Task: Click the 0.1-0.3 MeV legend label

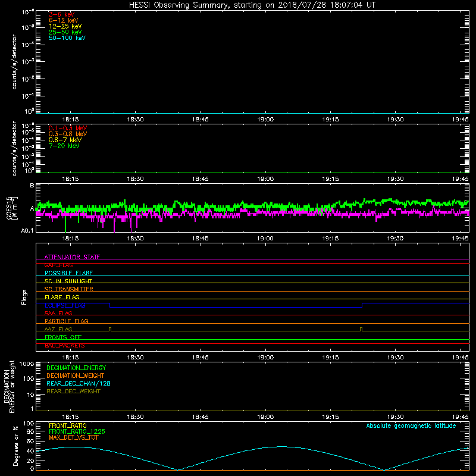Action: click(x=68, y=128)
